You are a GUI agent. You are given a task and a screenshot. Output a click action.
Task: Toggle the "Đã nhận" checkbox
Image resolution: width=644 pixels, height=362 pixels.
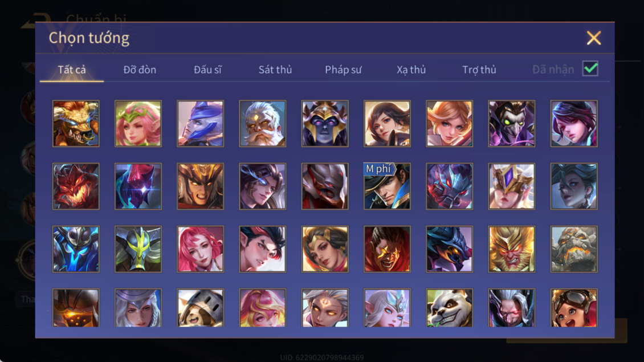pyautogui.click(x=590, y=68)
